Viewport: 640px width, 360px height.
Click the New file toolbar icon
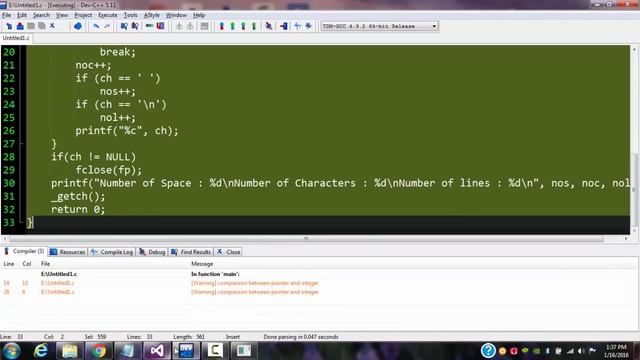click(x=9, y=26)
